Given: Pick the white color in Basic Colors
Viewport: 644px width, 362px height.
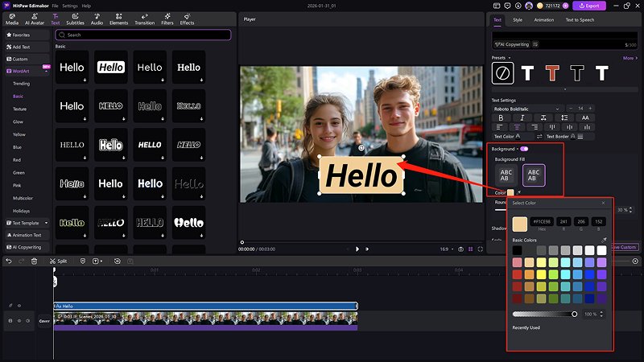Looking at the screenshot, I should tap(601, 250).
